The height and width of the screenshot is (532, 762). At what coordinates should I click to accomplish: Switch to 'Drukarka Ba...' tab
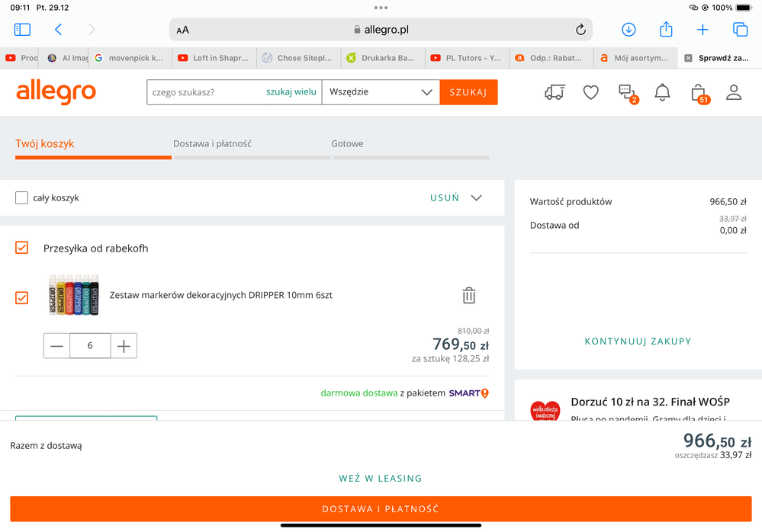coord(382,58)
